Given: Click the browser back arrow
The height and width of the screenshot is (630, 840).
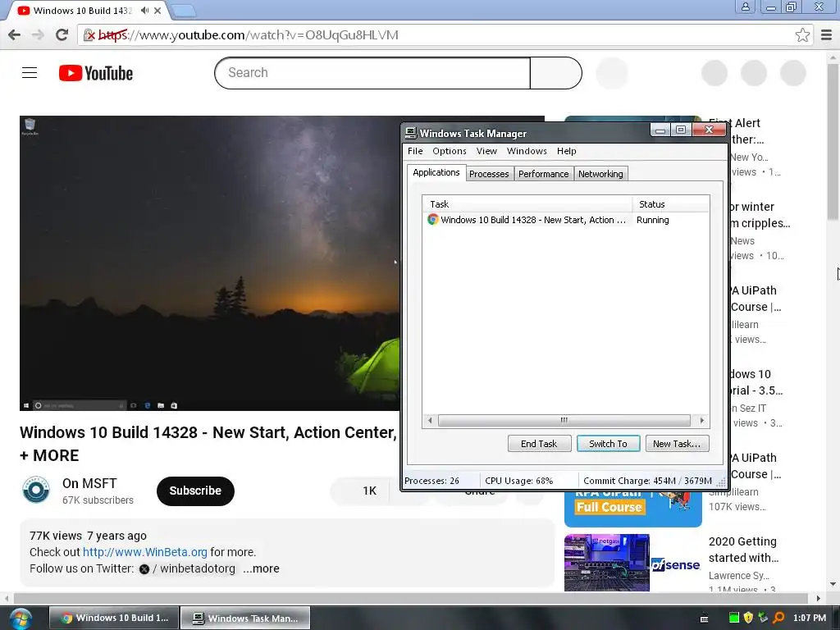Looking at the screenshot, I should 15,34.
